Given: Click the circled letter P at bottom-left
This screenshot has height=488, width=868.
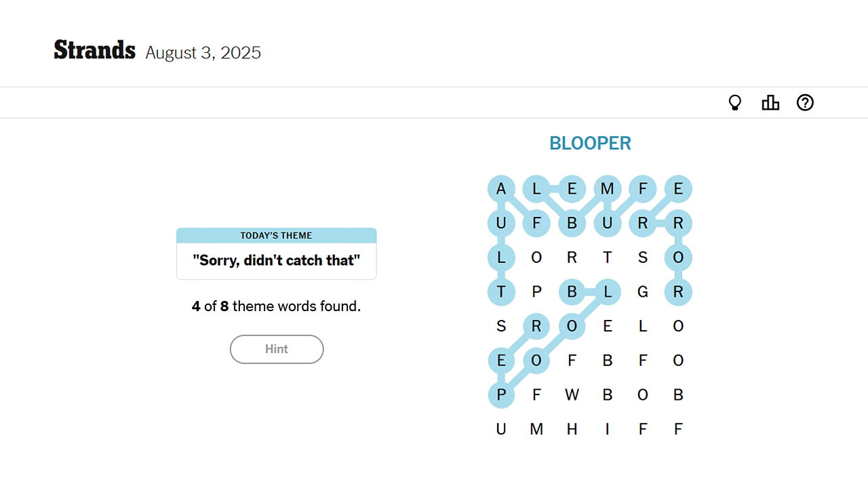Looking at the screenshot, I should [x=502, y=394].
